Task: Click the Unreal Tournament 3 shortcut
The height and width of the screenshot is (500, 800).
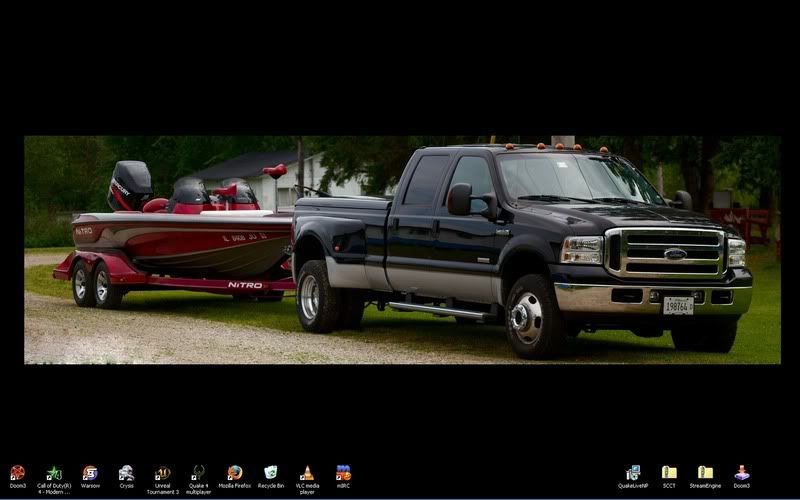Action: (x=163, y=473)
